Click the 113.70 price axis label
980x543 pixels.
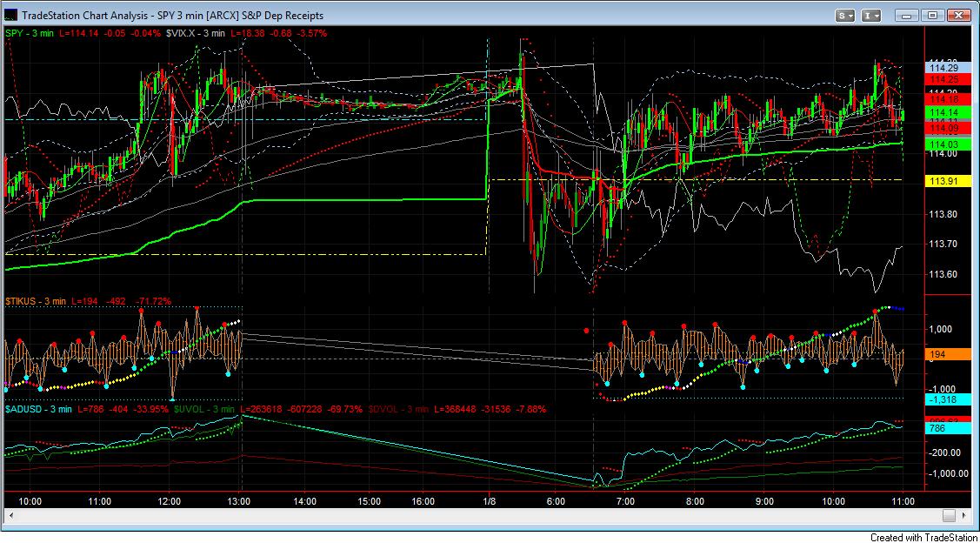942,244
